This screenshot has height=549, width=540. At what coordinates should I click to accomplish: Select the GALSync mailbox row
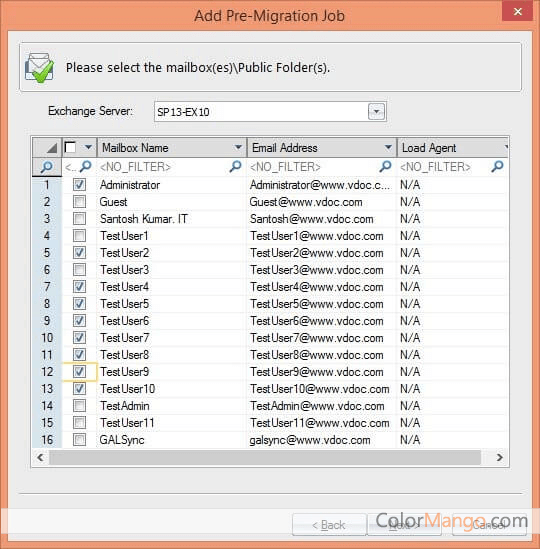point(270,440)
